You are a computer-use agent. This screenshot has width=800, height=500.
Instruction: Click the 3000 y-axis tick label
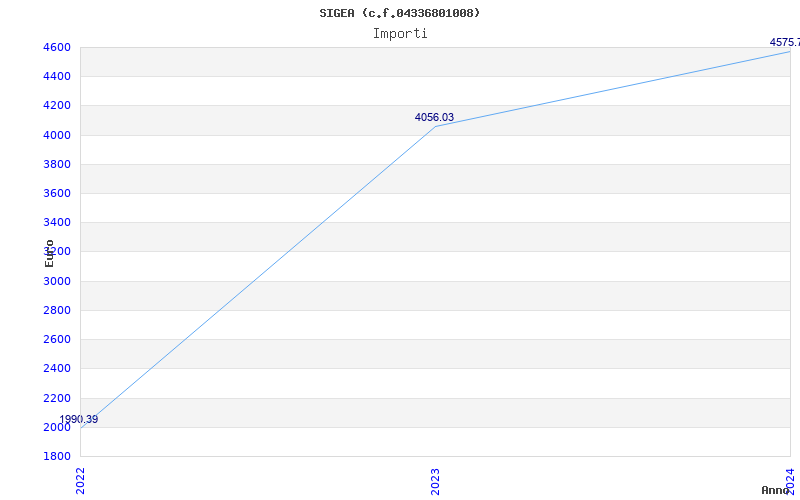tap(57, 281)
